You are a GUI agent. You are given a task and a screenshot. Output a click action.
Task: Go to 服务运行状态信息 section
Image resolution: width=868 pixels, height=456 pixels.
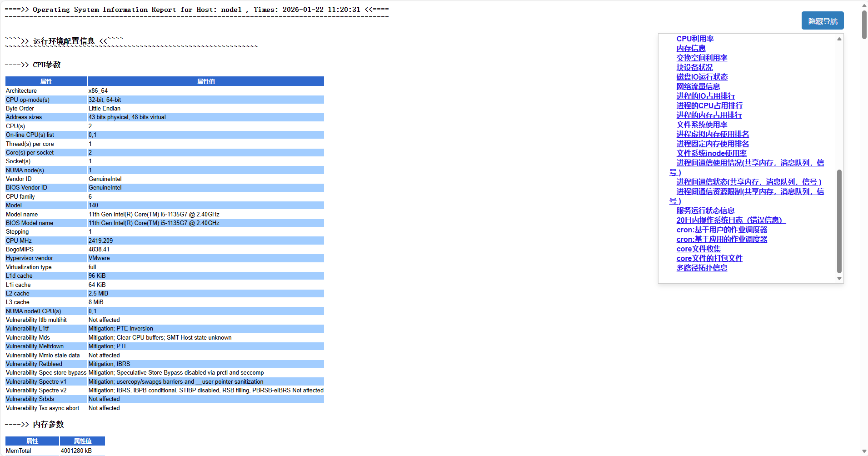click(705, 211)
